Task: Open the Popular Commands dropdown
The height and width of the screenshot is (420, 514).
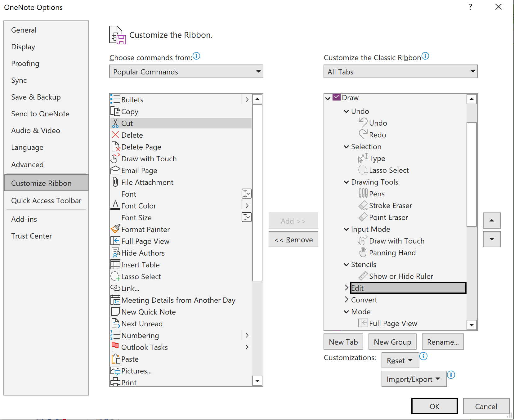Action: 258,71
